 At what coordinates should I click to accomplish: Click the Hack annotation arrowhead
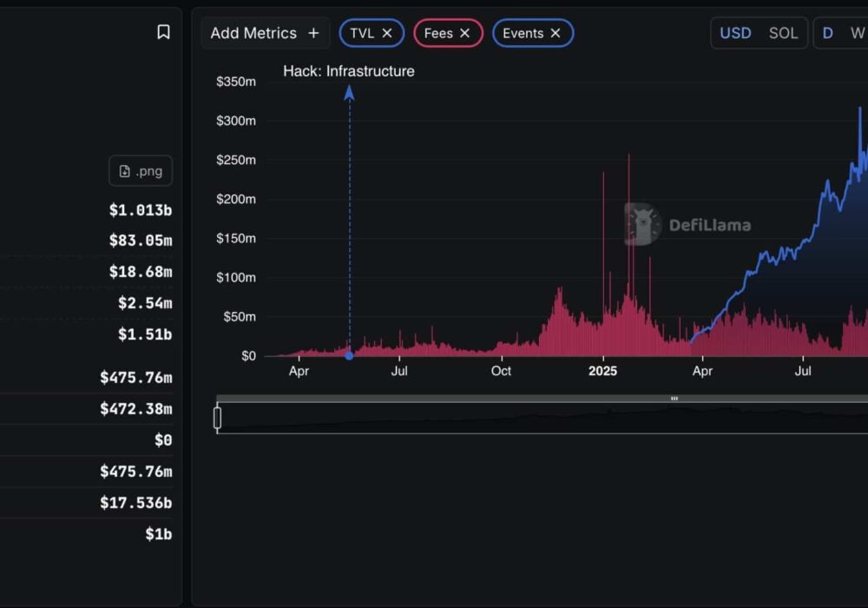349,92
